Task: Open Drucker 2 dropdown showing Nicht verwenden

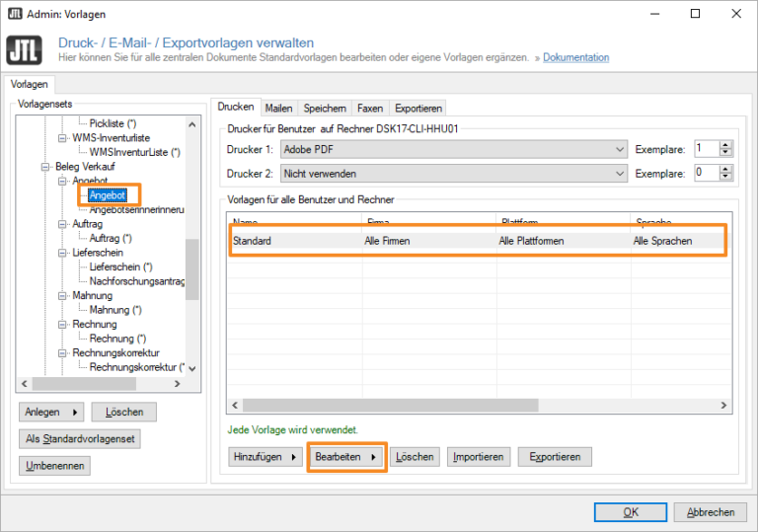Action: 454,173
